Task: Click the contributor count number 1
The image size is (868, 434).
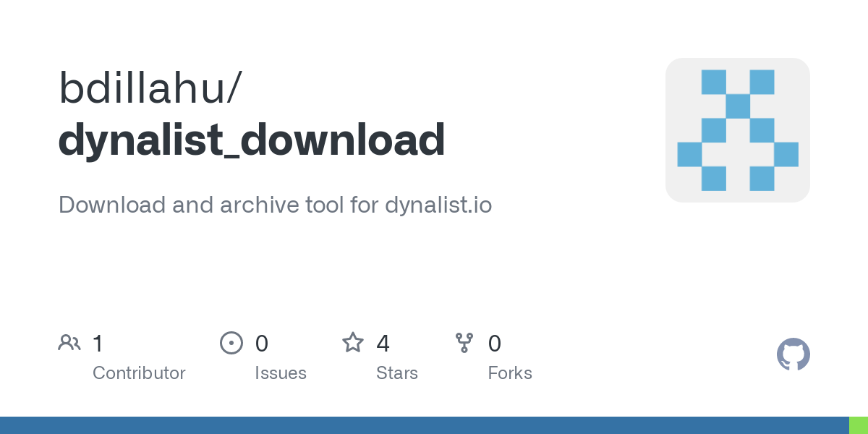Action: click(98, 344)
